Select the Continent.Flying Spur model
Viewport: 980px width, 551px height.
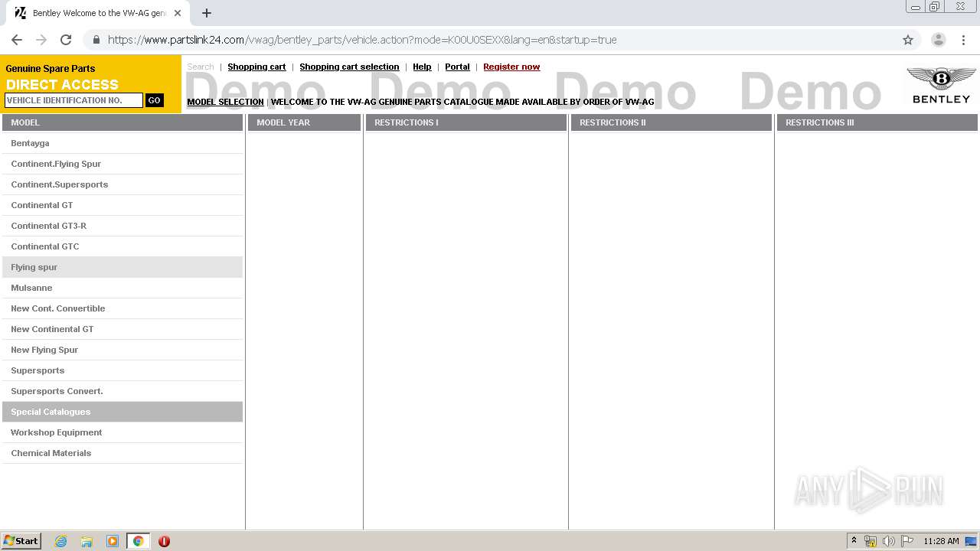tap(122, 164)
